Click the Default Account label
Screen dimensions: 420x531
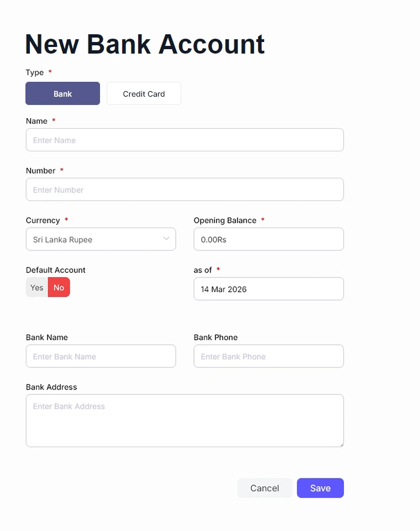pyautogui.click(x=56, y=270)
